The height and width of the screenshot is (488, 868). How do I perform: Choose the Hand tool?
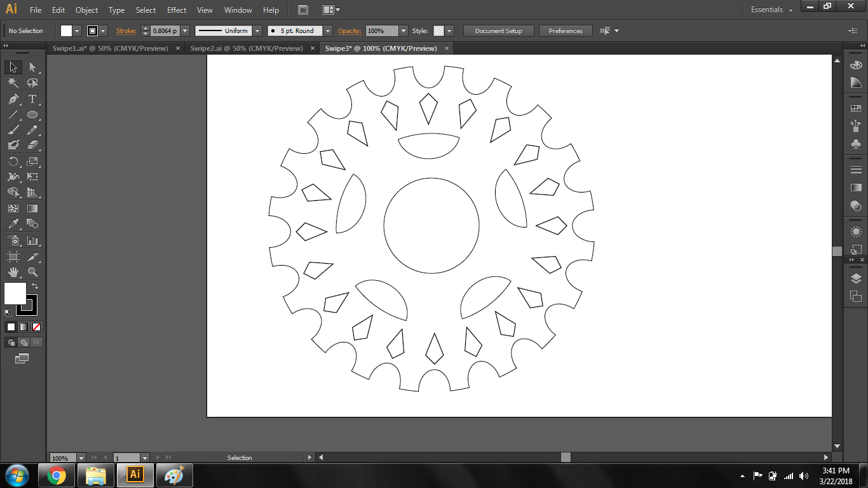(13, 272)
